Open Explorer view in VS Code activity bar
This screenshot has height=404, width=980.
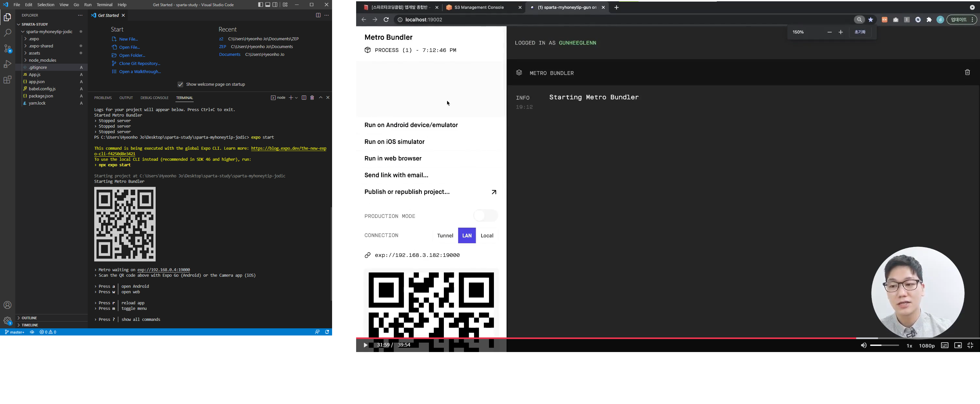click(x=7, y=17)
